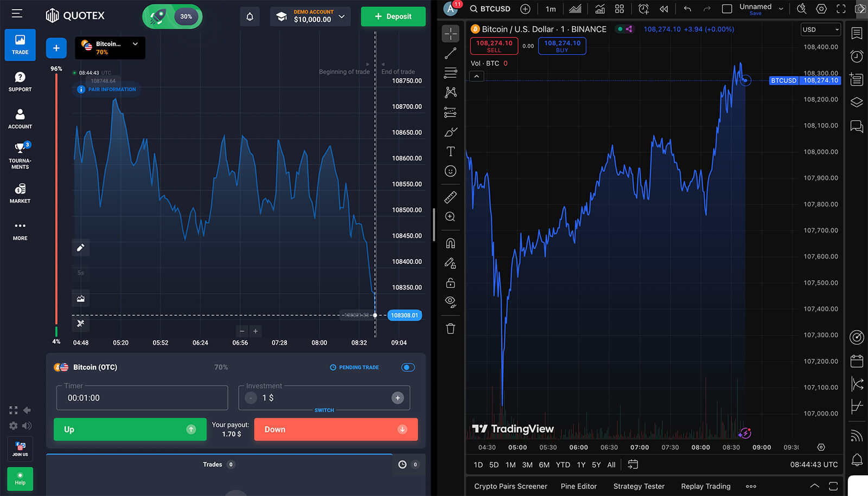Click the trash icon to remove drawings
This screenshot has height=496, width=868.
pos(450,328)
